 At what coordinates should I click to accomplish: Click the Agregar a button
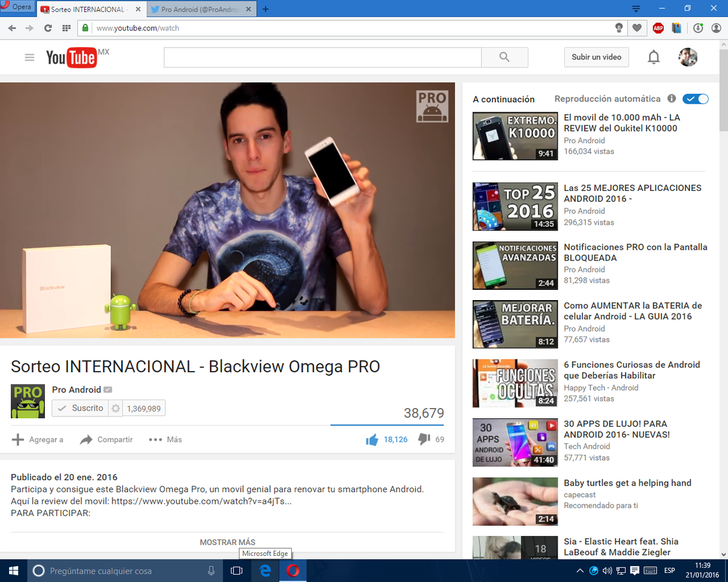coord(38,440)
